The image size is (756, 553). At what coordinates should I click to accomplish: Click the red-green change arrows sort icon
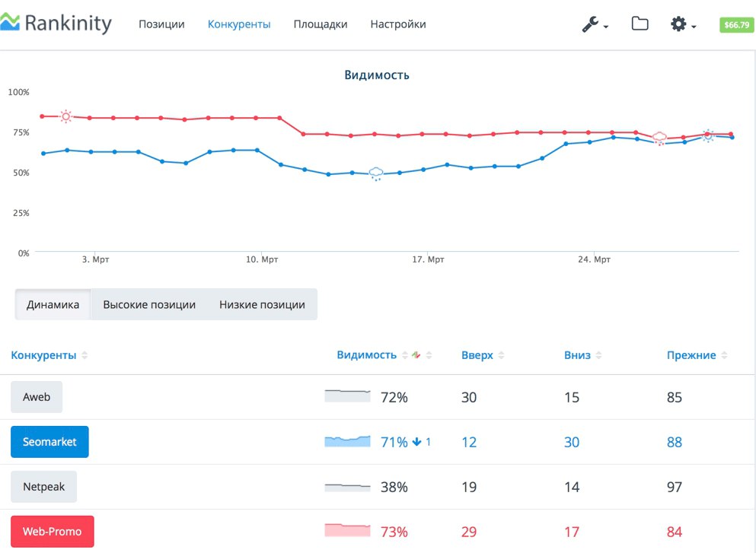coord(416,355)
